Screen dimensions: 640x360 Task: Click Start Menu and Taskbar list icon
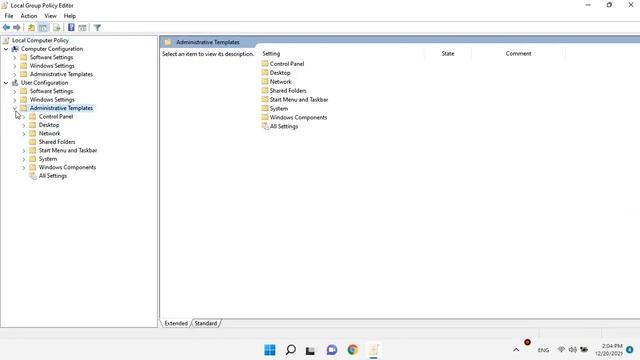pyautogui.click(x=265, y=100)
